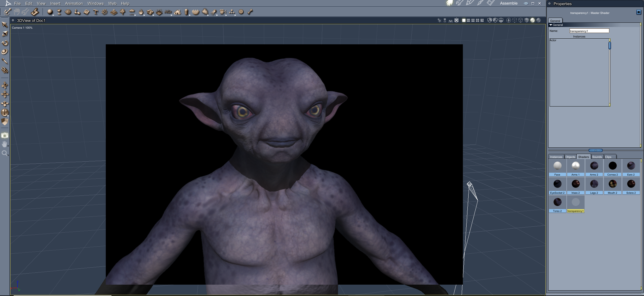The image size is (644, 296).
Task: Select the rotate tool in the left toolbar
Action: (x=5, y=43)
